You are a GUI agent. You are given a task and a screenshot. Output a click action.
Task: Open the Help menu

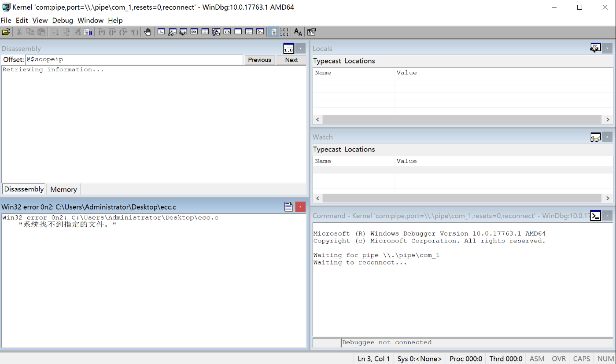point(115,20)
